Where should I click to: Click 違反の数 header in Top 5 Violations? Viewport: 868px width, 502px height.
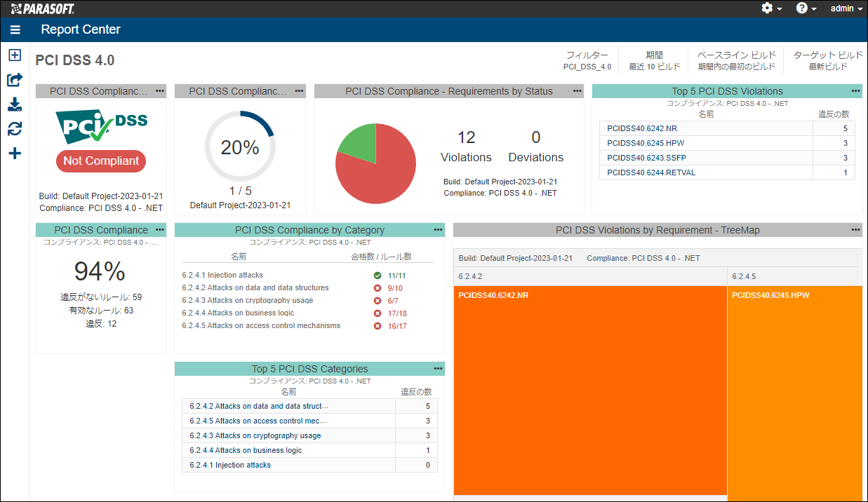[x=834, y=114]
